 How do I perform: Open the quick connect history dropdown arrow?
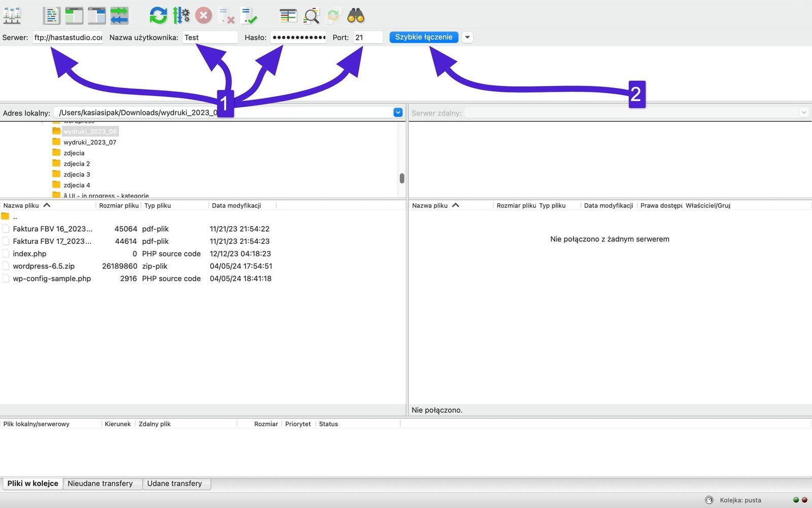(467, 37)
